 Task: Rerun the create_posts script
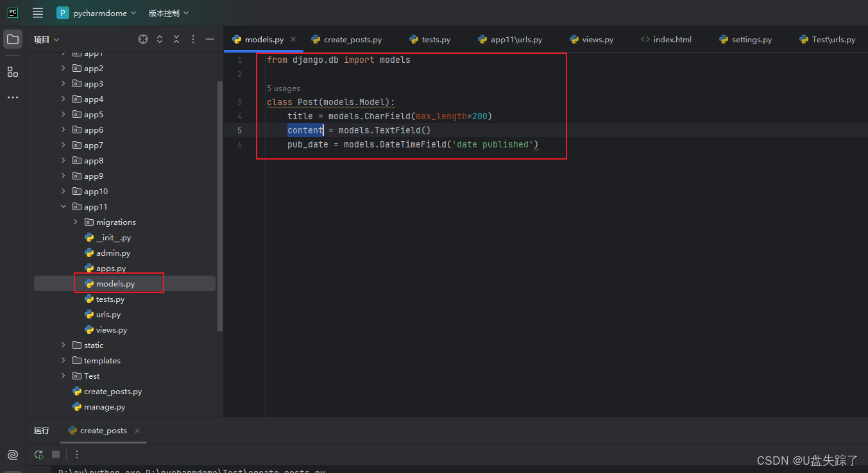click(x=38, y=454)
